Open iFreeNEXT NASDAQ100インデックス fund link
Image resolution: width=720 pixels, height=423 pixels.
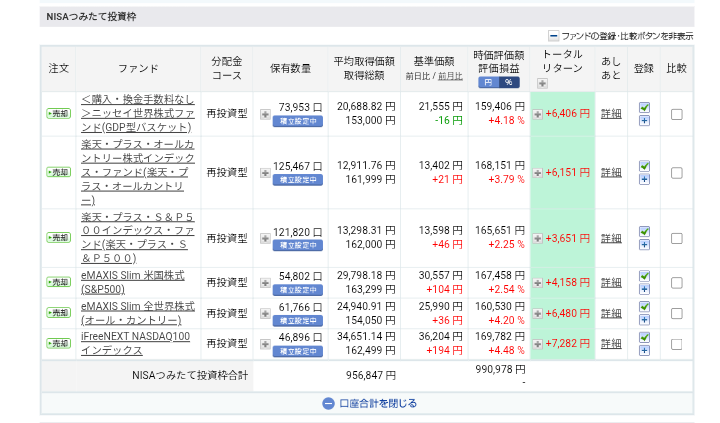(135, 344)
